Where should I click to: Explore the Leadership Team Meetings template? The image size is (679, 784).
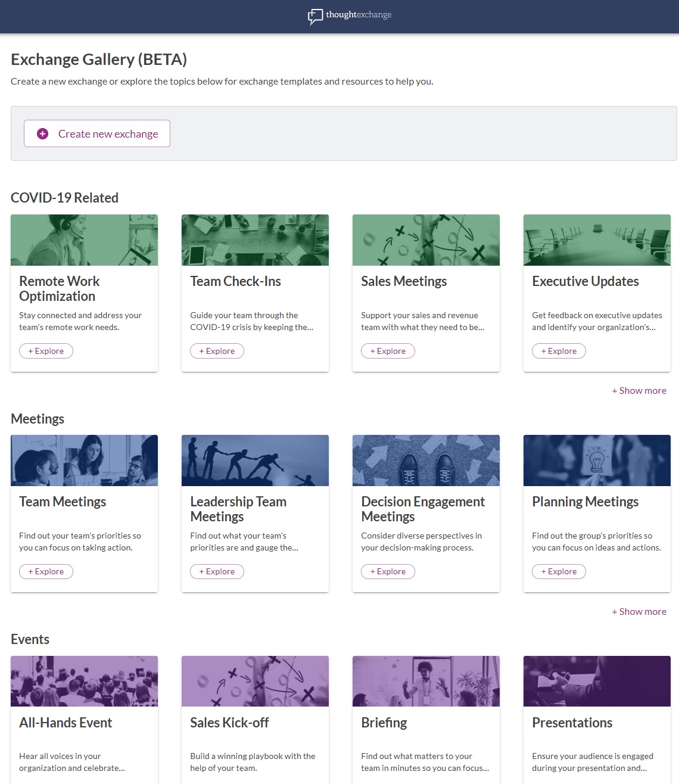[x=217, y=571]
